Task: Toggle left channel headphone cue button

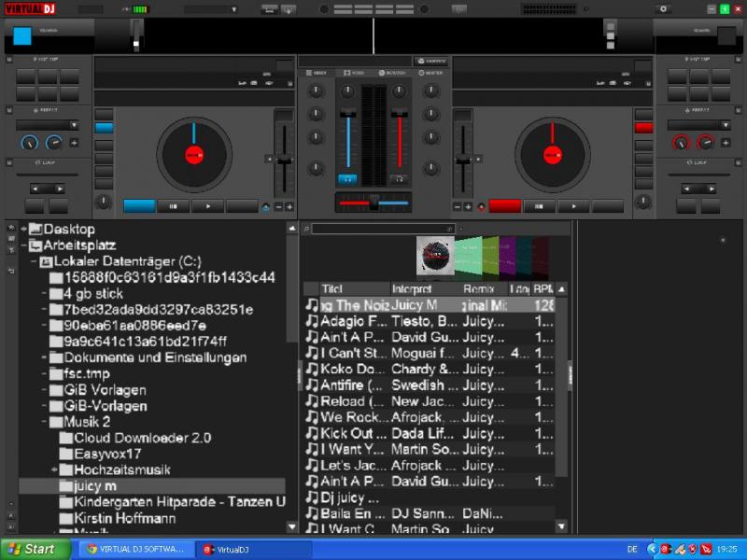Action: pyautogui.click(x=347, y=178)
